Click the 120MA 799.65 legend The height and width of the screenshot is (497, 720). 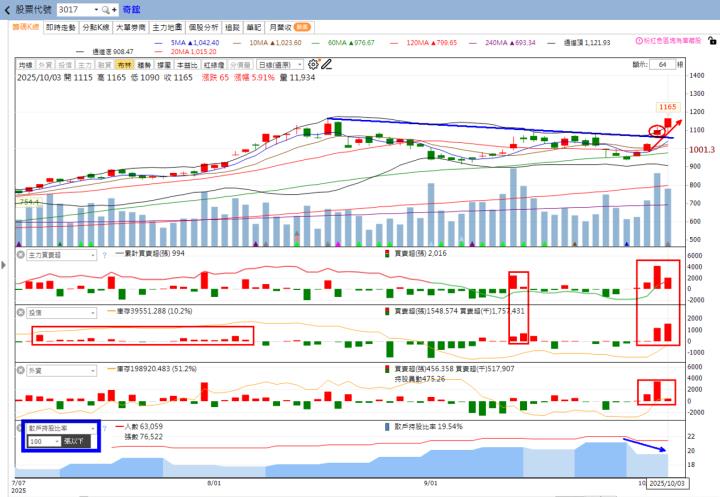pyautogui.click(x=423, y=43)
